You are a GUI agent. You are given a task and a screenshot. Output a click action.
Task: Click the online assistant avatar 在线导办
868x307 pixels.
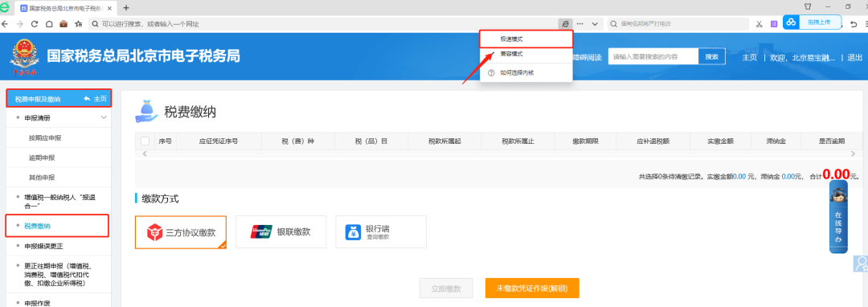tap(838, 217)
